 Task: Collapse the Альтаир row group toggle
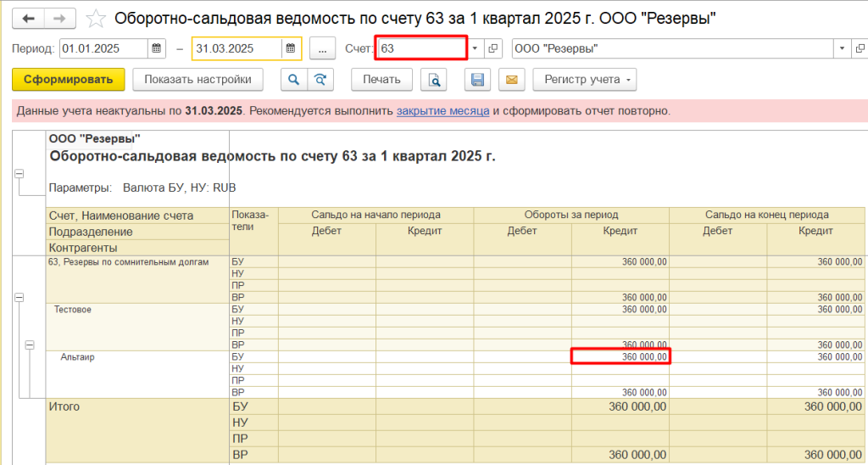[30, 345]
